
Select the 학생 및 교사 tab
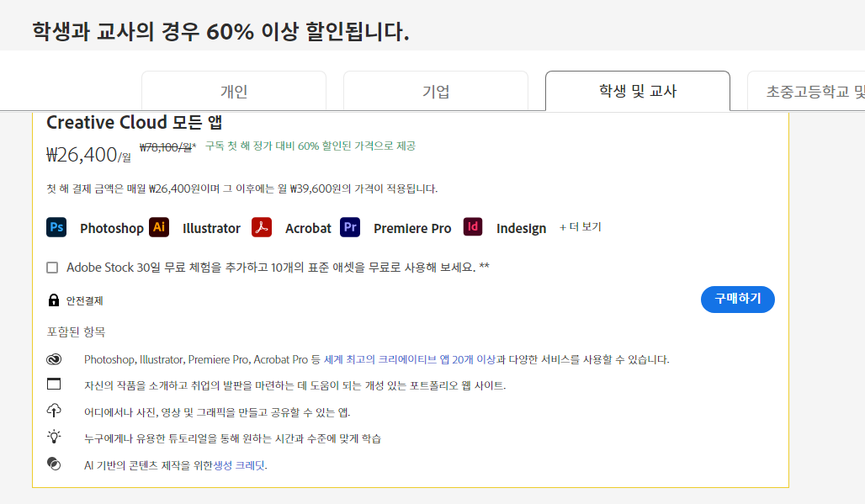(638, 91)
